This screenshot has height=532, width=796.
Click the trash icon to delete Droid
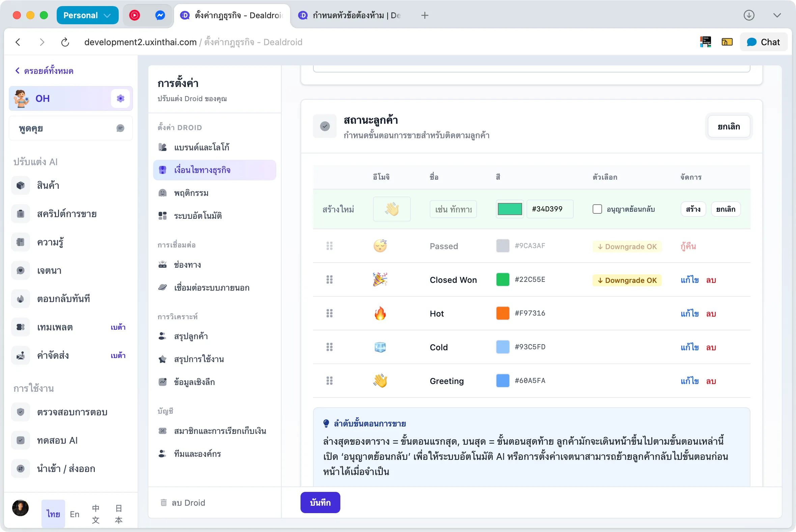click(x=164, y=502)
